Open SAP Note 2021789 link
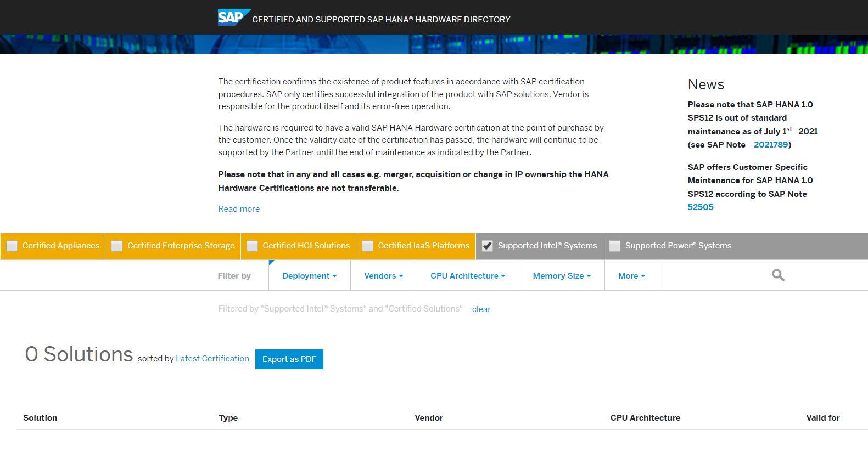The height and width of the screenshot is (464, 868). point(771,145)
